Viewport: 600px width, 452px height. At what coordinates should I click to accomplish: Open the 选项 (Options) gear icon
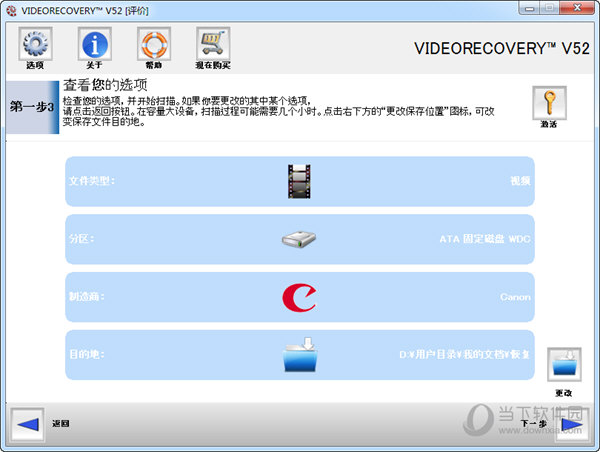[35, 44]
